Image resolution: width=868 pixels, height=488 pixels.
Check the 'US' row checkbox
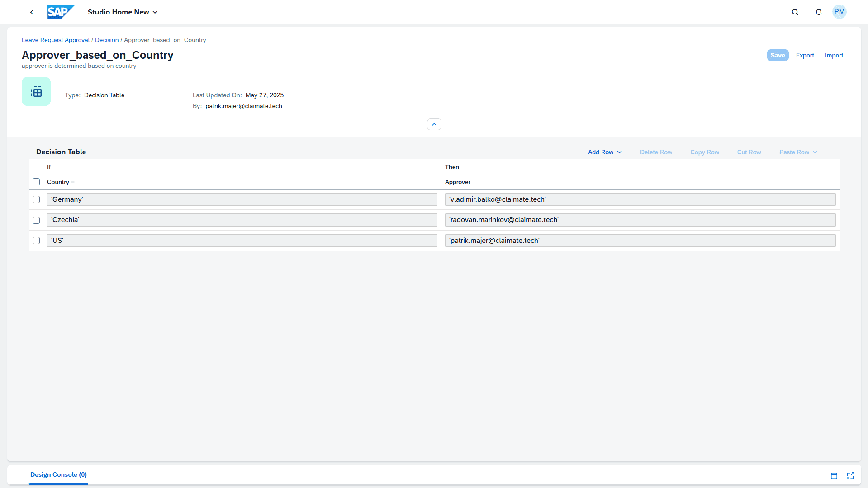point(36,241)
